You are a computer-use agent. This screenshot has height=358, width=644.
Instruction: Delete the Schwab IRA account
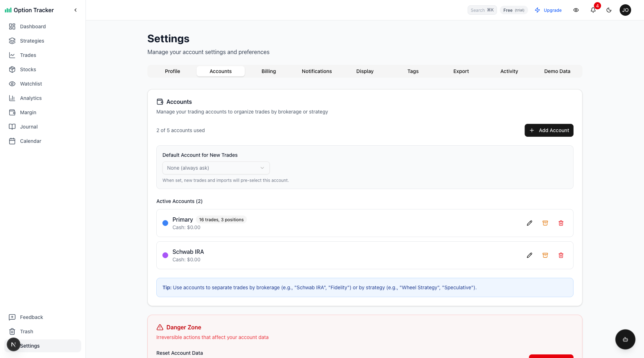[561, 255]
